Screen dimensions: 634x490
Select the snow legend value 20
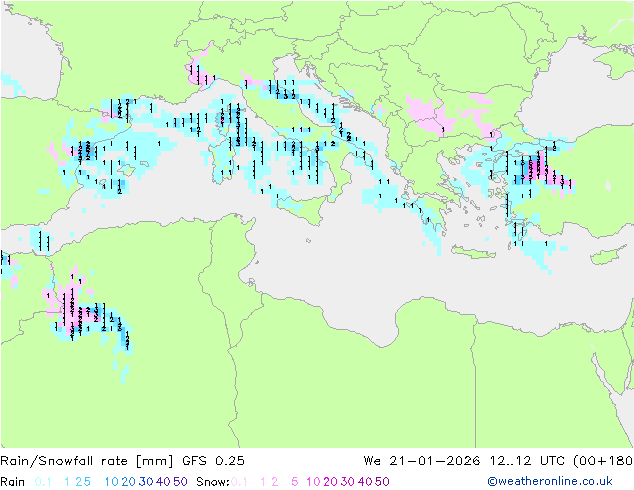point(330,482)
